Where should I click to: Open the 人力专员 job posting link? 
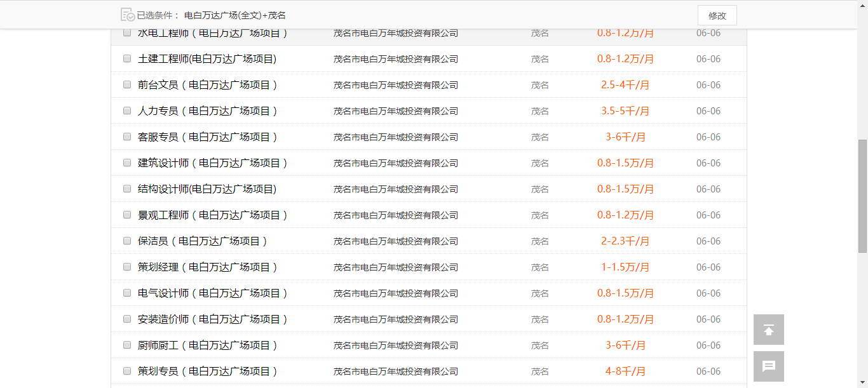point(208,111)
